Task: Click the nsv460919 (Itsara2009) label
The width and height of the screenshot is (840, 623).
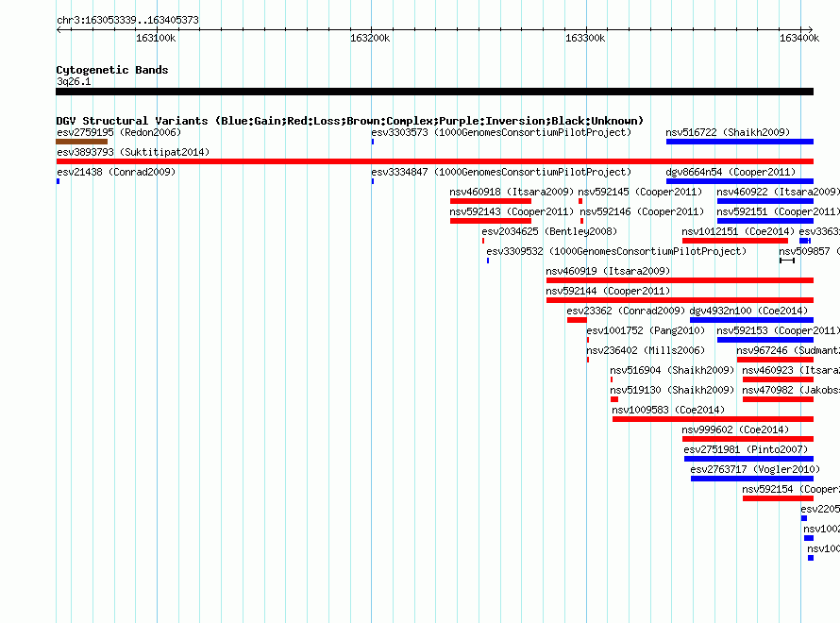Action: [x=608, y=271]
